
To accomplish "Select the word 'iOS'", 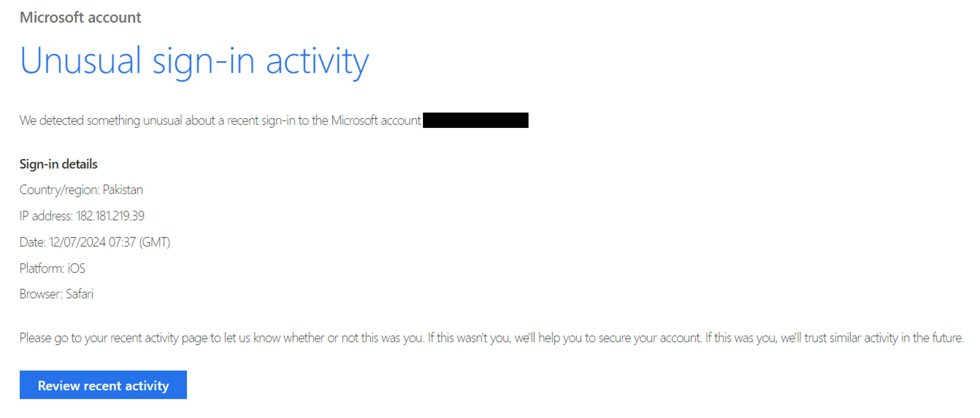I will point(77,268).
